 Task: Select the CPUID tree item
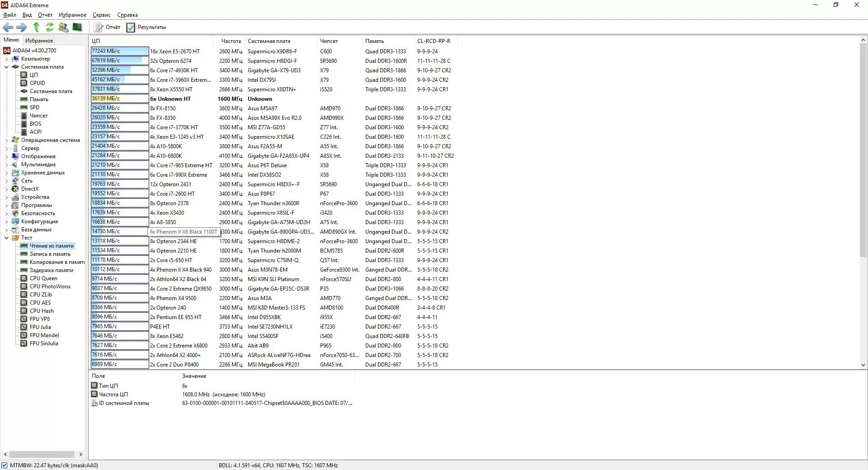pyautogui.click(x=37, y=83)
